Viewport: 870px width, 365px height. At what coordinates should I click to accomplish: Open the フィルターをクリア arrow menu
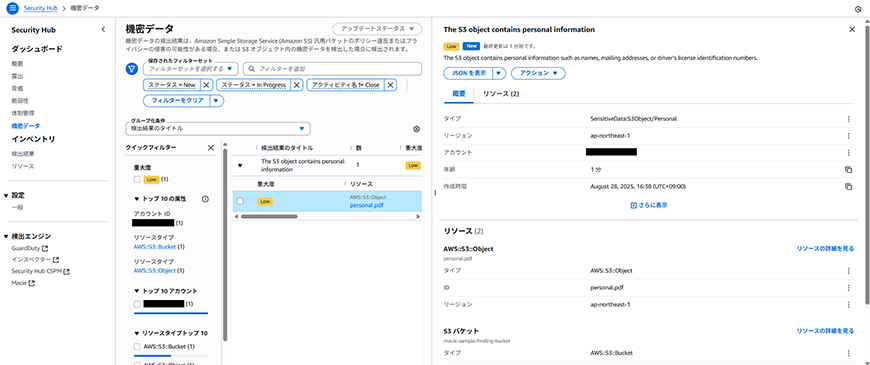coord(217,101)
